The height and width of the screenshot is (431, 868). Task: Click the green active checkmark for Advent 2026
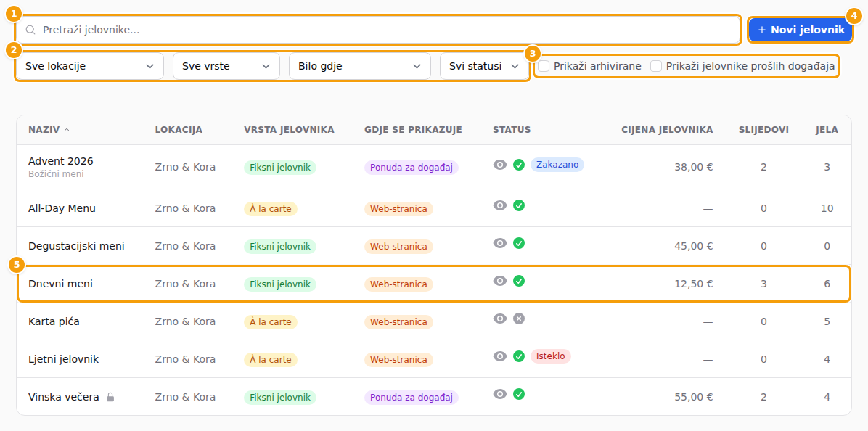[519, 164]
